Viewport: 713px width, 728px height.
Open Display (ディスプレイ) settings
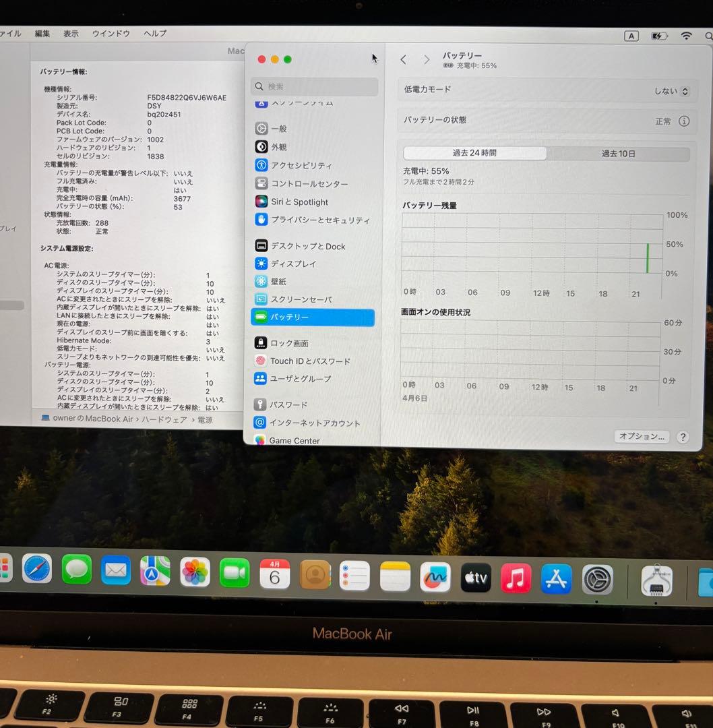pos(286,264)
